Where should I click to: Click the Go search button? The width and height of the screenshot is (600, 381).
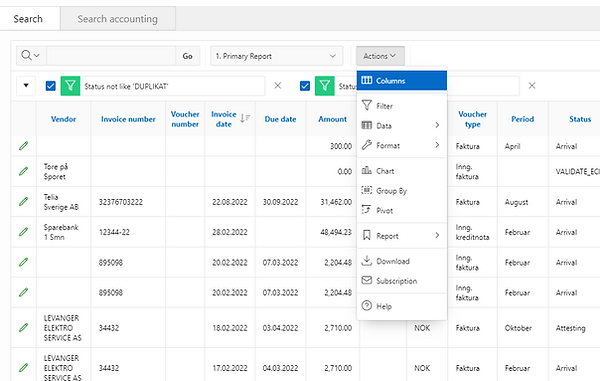188,56
